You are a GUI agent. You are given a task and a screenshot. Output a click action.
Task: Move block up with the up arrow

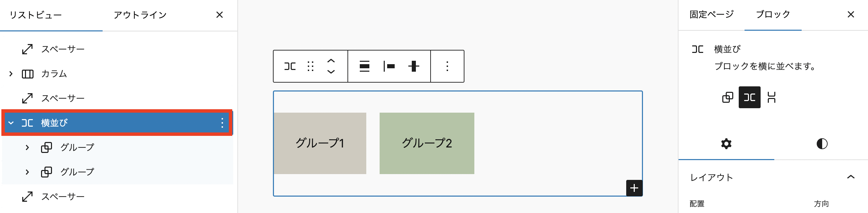331,61
